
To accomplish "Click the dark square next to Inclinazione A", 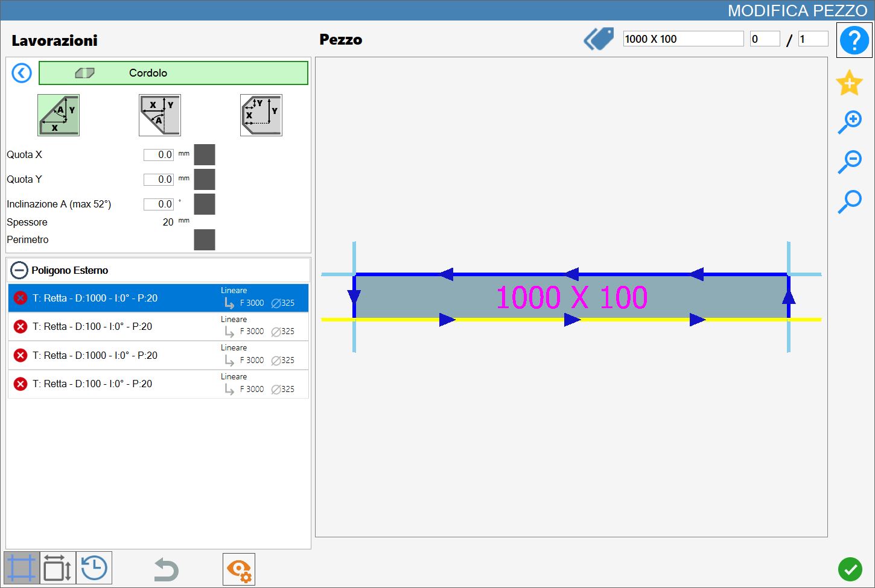I will pos(205,204).
